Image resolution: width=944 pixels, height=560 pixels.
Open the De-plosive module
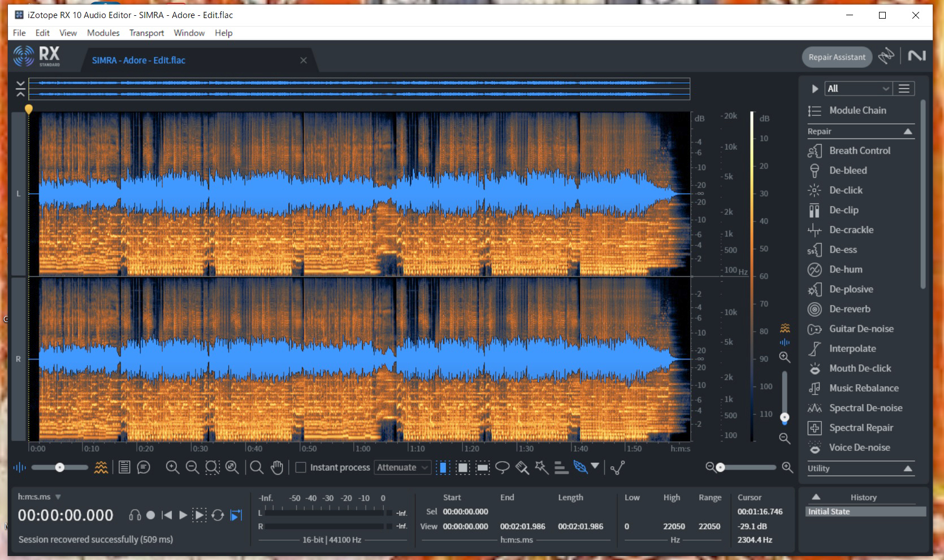(851, 289)
